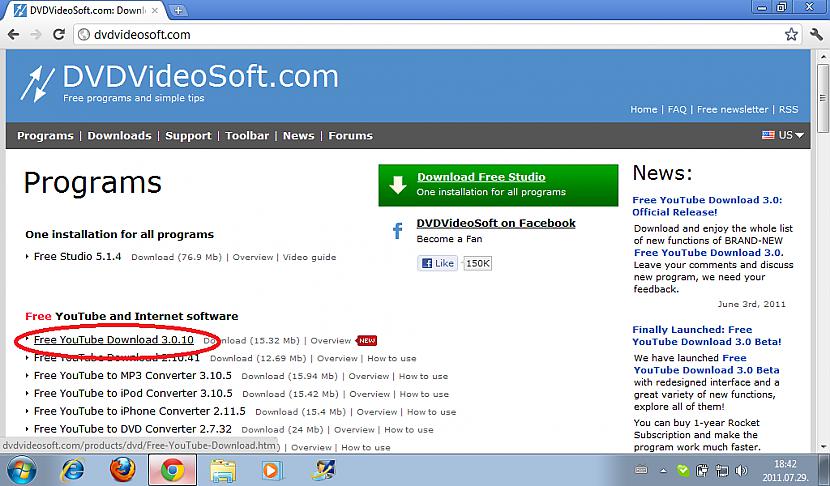The height and width of the screenshot is (486, 830).
Task: Click Download (15.42 Mb) link
Action: coord(290,394)
